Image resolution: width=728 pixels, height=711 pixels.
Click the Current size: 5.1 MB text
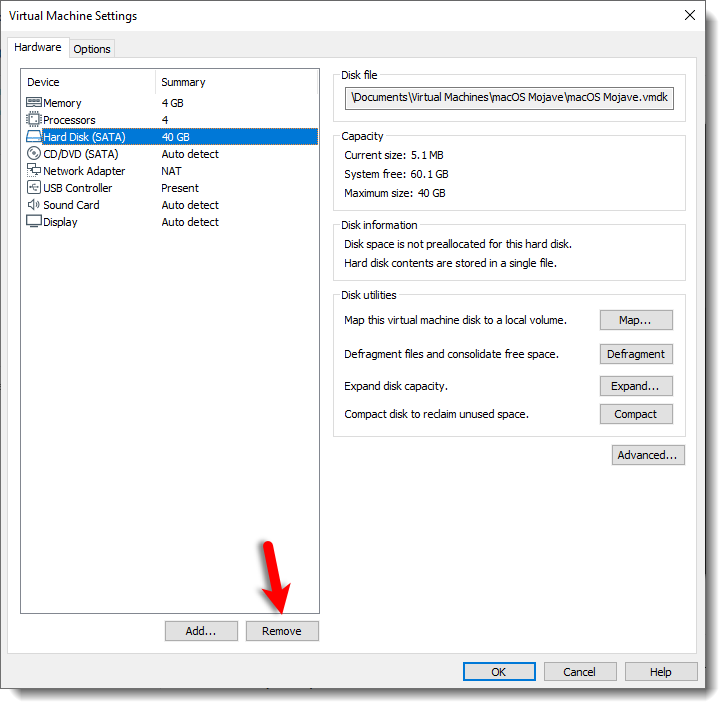coord(394,155)
